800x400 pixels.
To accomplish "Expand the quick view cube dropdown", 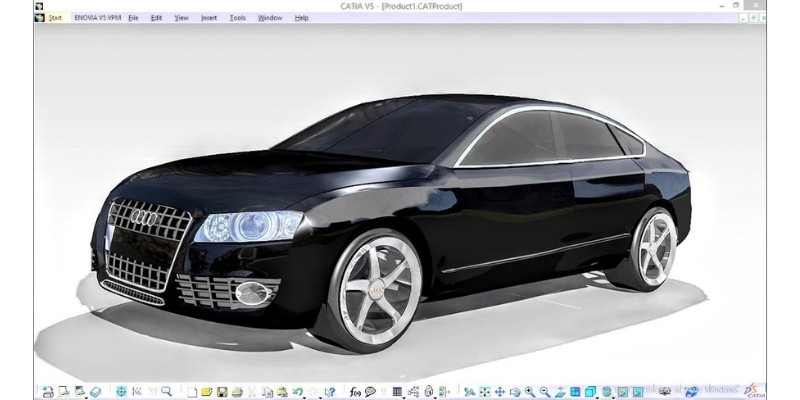I will (x=597, y=397).
